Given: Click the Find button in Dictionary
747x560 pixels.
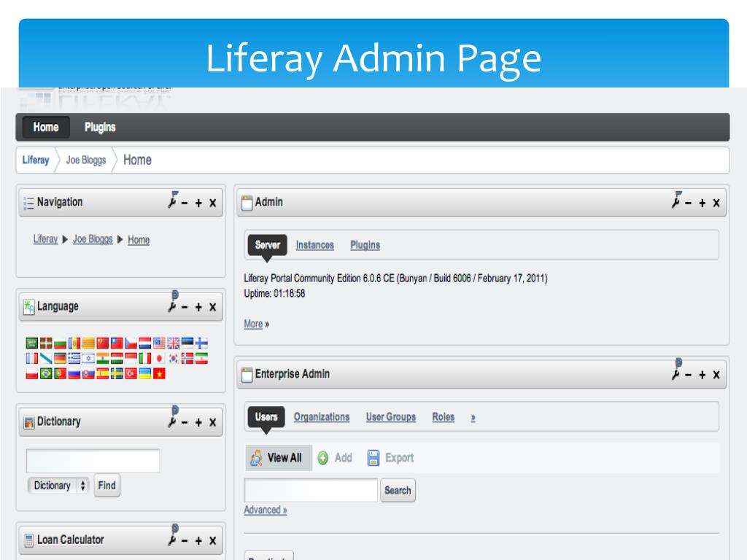Looking at the screenshot, I should point(107,485).
